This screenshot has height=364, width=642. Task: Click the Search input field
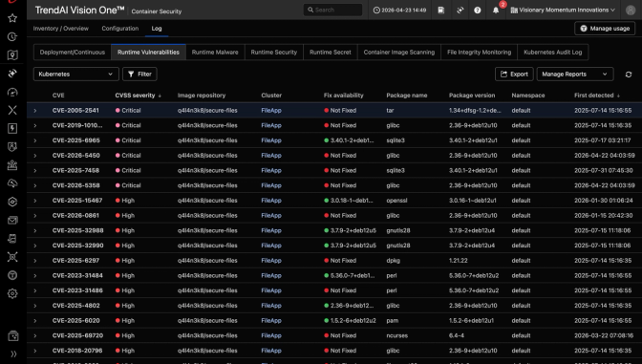[x=332, y=10]
